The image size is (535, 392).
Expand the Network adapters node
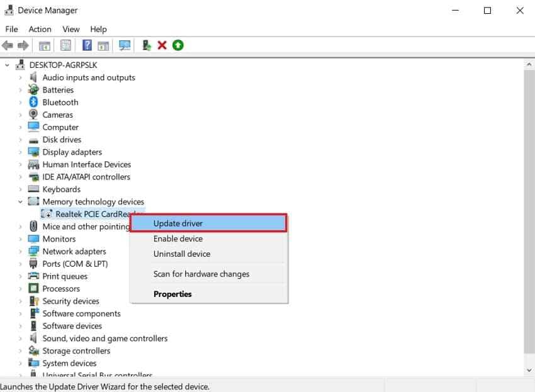tap(20, 252)
